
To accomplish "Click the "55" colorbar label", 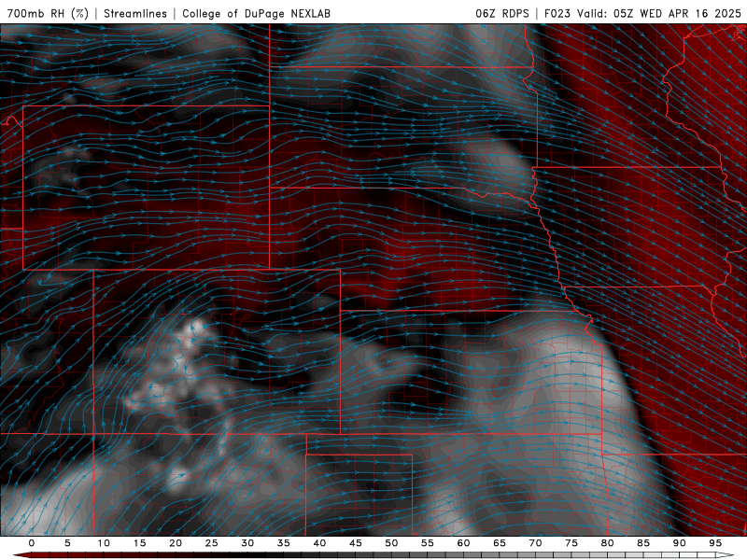I will [x=428, y=543].
